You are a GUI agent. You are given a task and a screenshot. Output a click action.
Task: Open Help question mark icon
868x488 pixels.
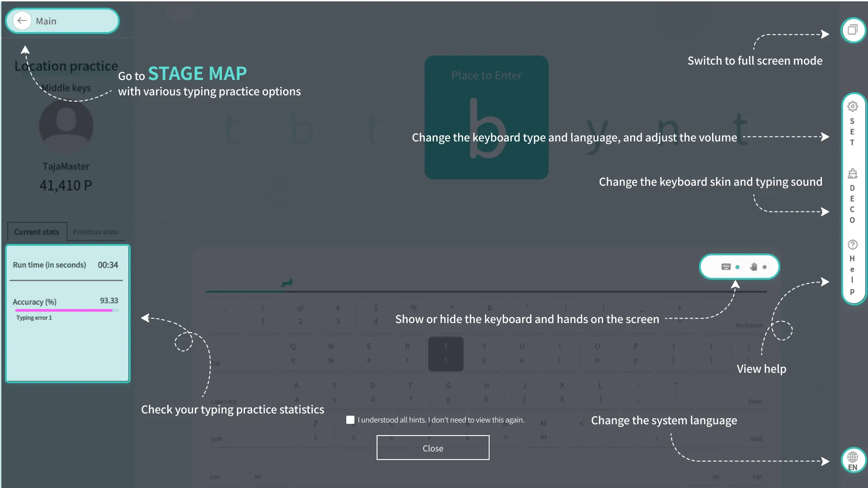point(853,244)
